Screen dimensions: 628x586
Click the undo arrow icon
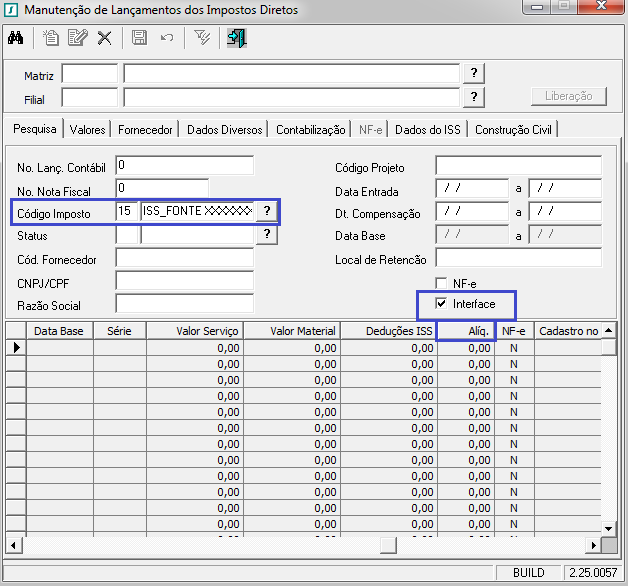(x=167, y=38)
